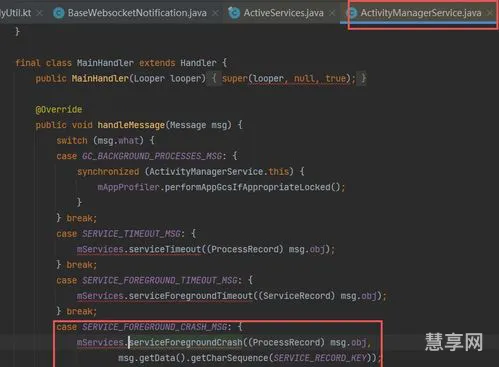Close the ActiveServices.java tab

(332, 13)
